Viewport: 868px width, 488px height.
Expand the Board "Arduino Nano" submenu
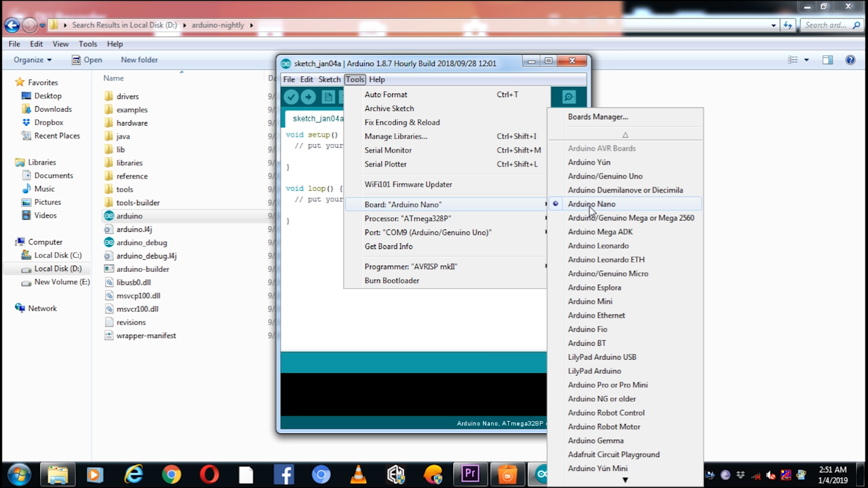point(446,205)
